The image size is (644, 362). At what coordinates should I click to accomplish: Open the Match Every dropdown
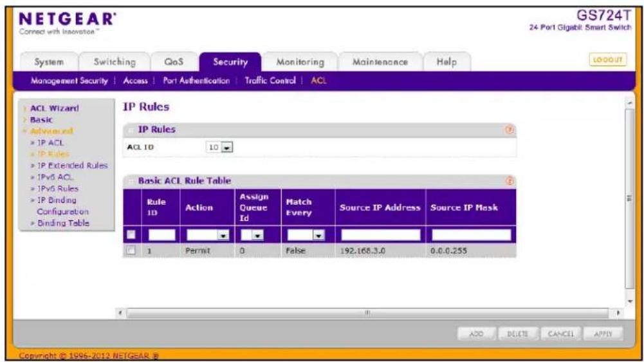pos(306,235)
